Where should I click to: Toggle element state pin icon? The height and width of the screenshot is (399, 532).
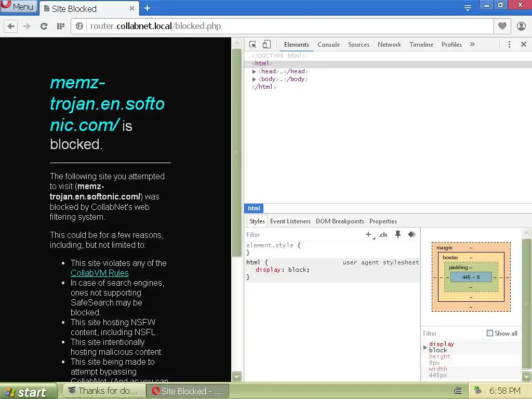[398, 234]
